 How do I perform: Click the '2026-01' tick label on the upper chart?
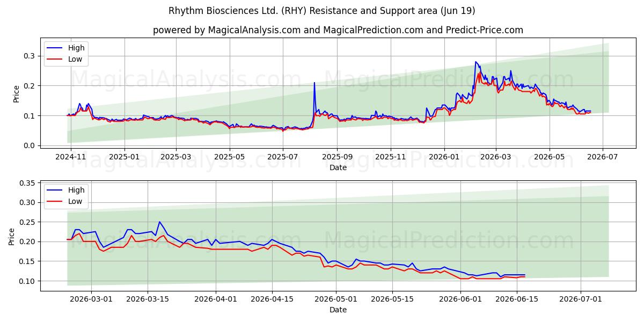tap(444, 157)
